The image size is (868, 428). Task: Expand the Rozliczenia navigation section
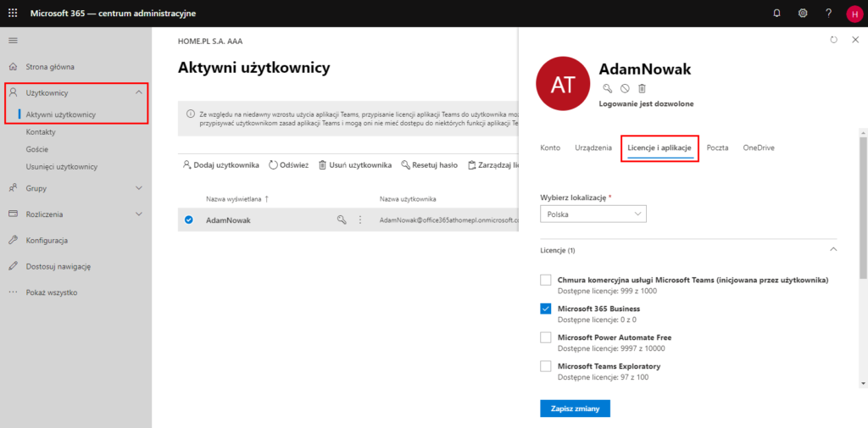[x=139, y=214]
